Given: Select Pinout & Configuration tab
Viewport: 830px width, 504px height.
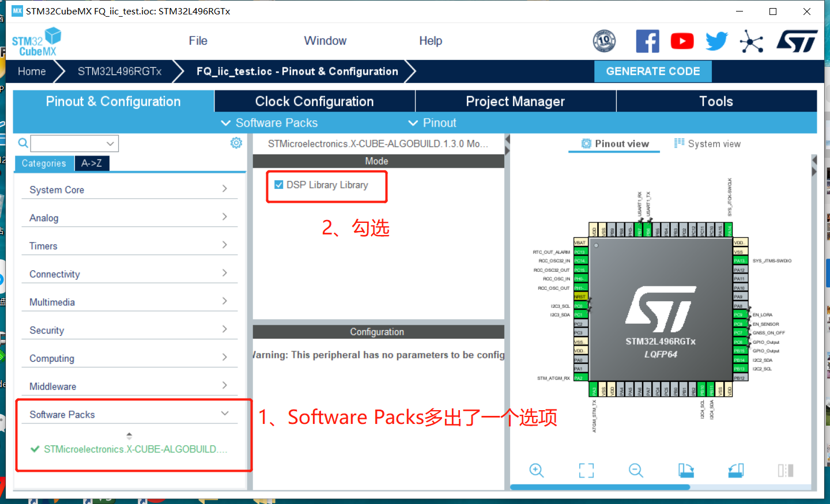Looking at the screenshot, I should pyautogui.click(x=114, y=101).
